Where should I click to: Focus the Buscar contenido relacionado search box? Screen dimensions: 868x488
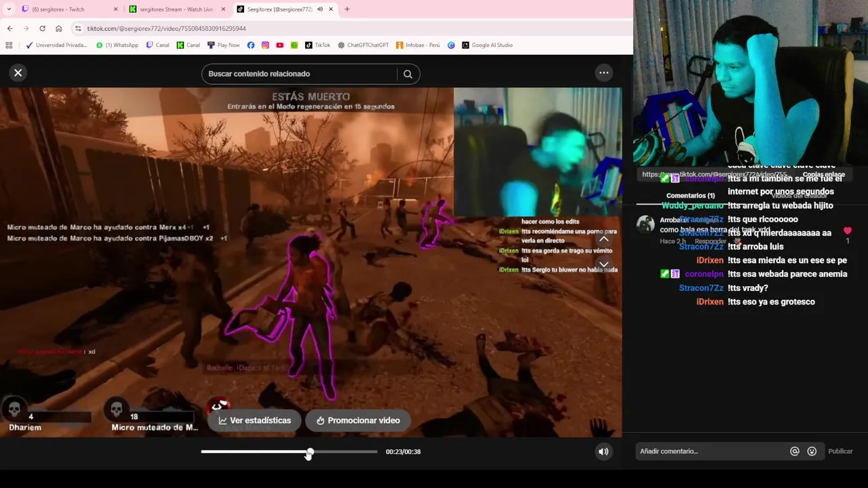click(x=300, y=74)
